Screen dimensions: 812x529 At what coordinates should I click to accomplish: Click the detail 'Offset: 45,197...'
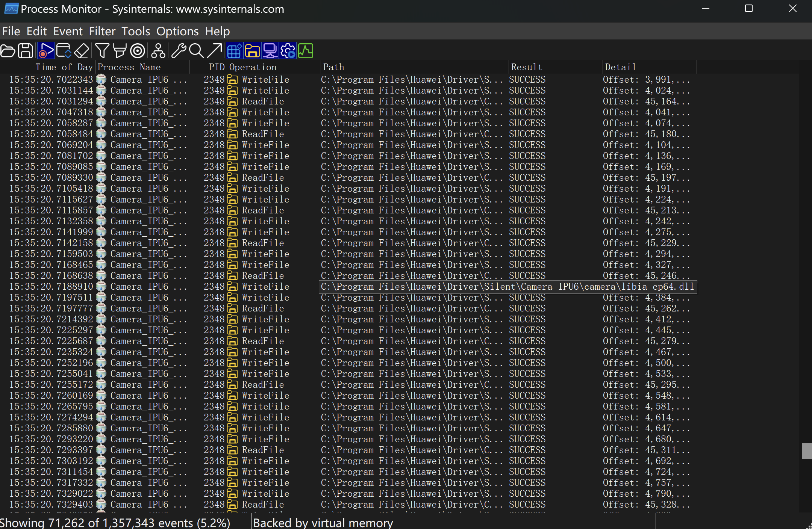pos(646,177)
